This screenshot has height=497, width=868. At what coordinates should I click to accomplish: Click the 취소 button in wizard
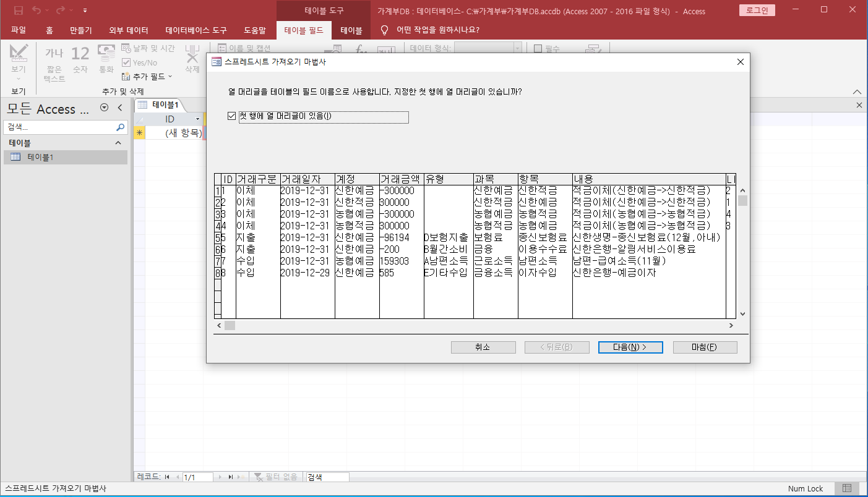tap(483, 347)
